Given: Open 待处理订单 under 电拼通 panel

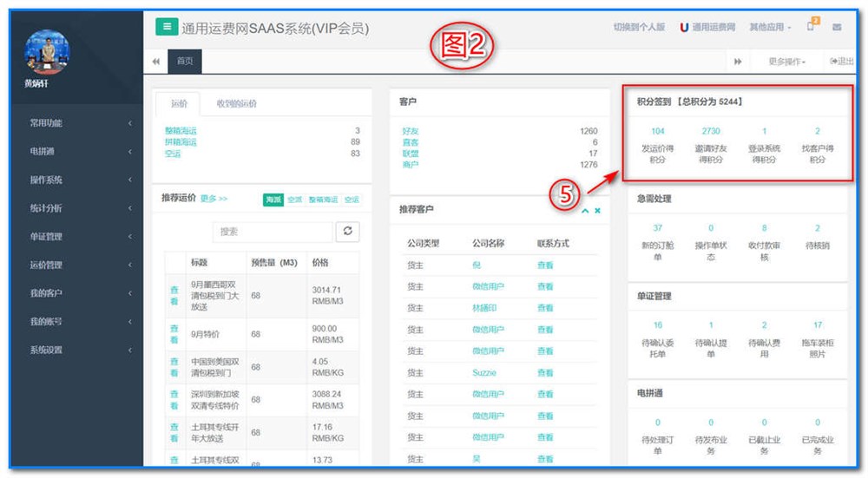Looking at the screenshot, I should click(x=658, y=436).
